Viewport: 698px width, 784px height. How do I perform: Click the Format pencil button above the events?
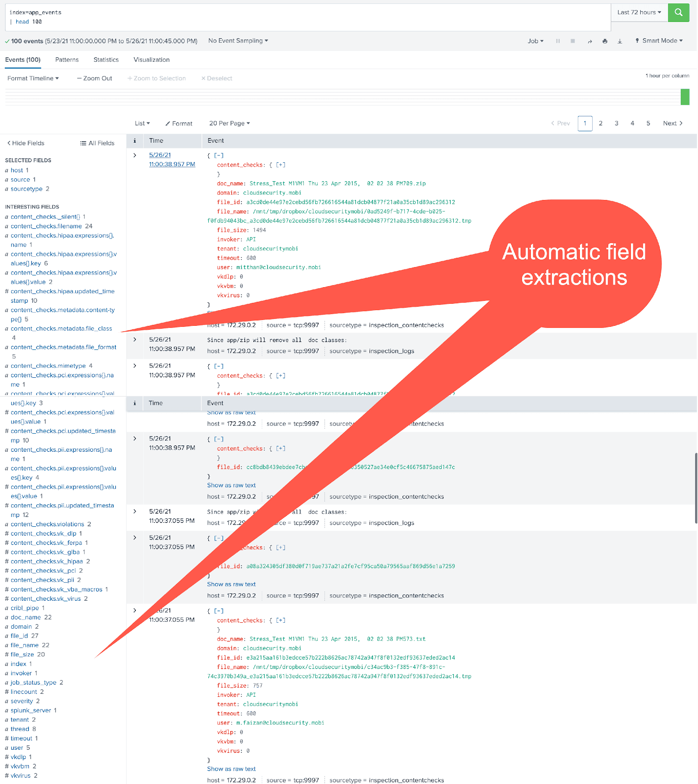point(179,123)
